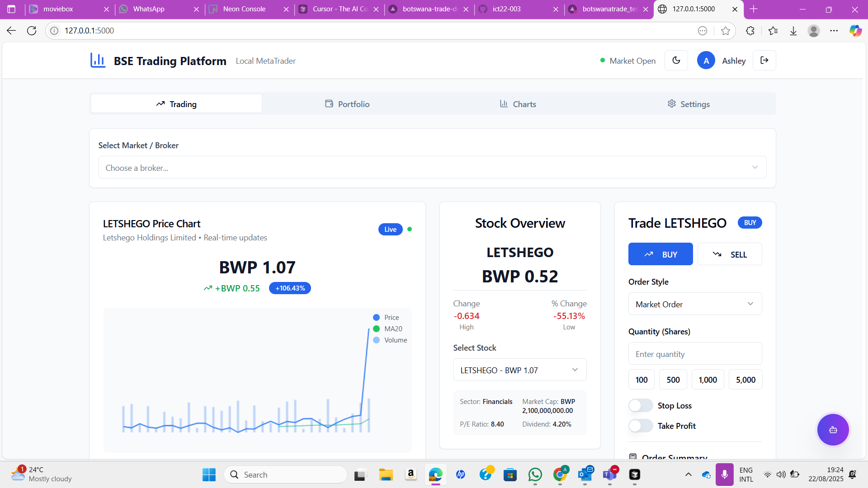Choose the 1,000 shares preset
The image size is (868, 488).
[x=708, y=380]
